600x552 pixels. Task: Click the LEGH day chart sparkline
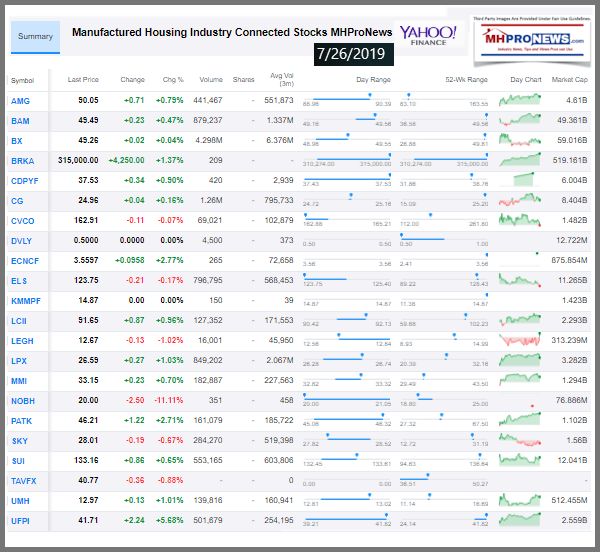coord(520,339)
